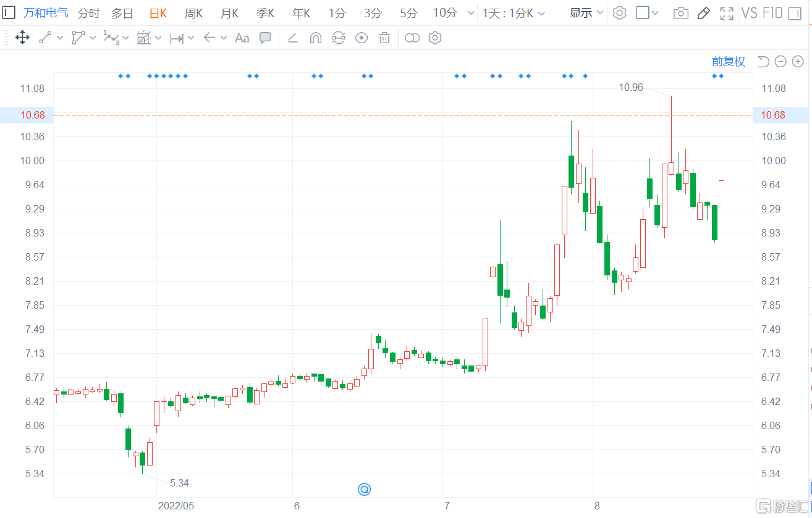Take a chart screenshot with camera icon
This screenshot has width=812, height=518.
pos(681,14)
